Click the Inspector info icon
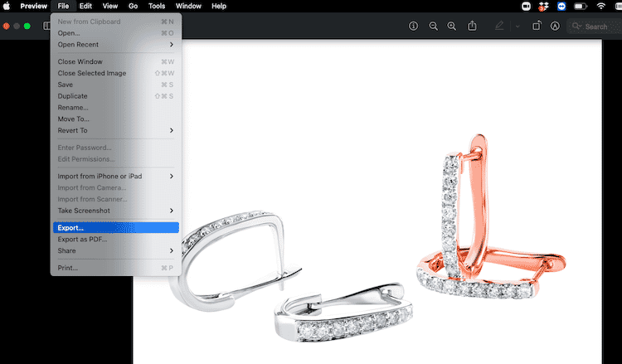Viewport: 622px width, 364px height. click(414, 27)
